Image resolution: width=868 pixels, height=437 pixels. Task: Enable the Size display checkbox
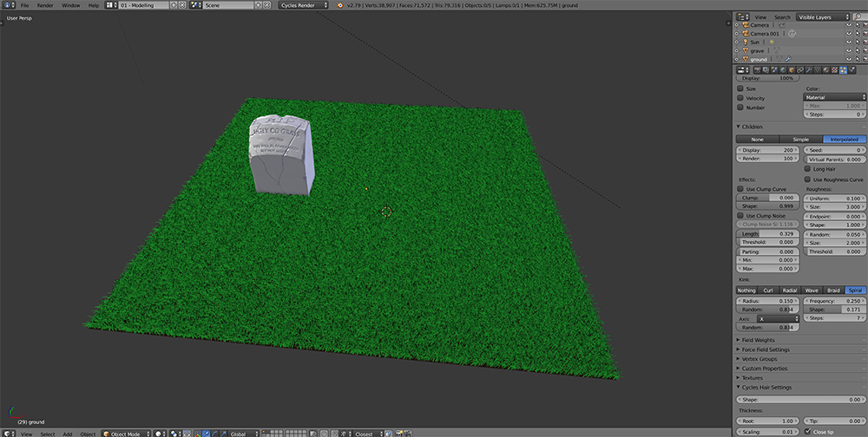point(740,88)
